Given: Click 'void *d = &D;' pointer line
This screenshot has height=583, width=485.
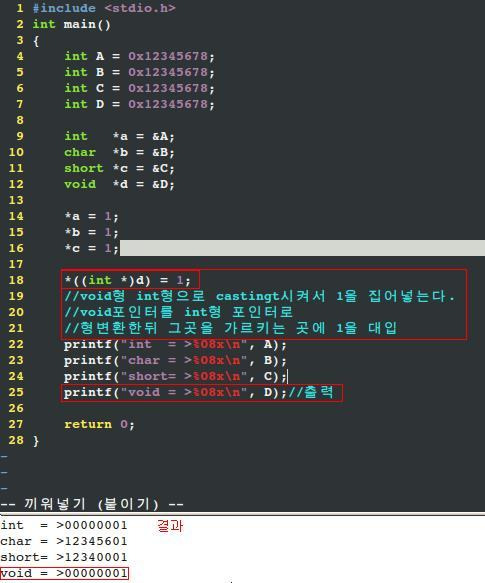Looking at the screenshot, I should [119, 184].
